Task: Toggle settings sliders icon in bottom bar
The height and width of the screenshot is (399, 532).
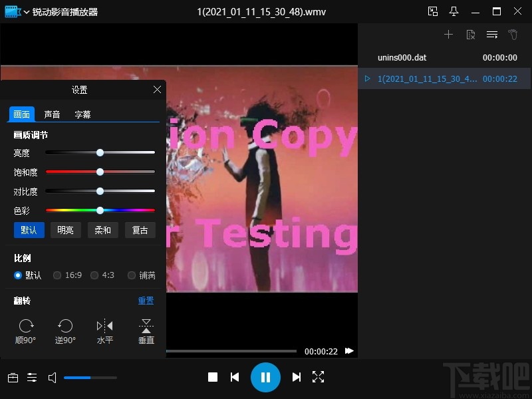Action: 32,377
